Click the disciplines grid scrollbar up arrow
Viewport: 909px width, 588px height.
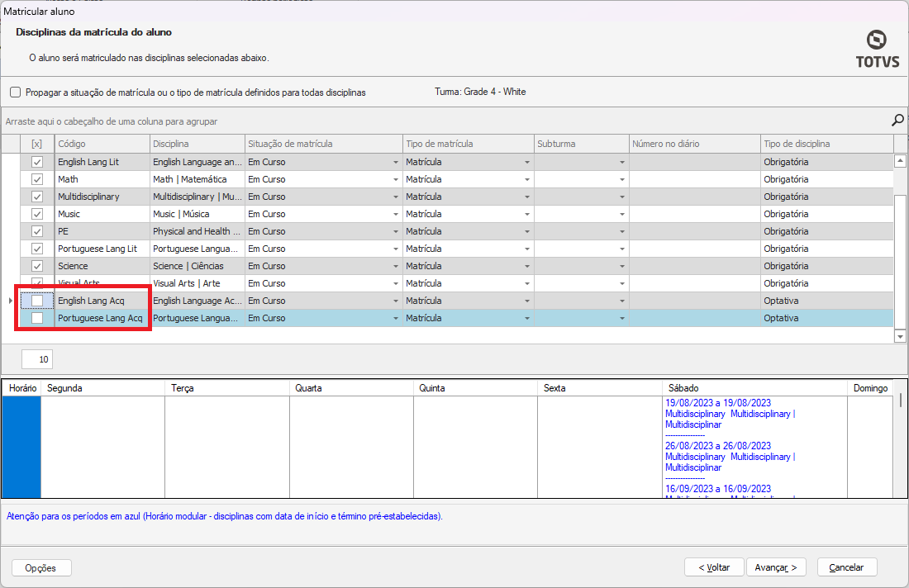coord(900,161)
